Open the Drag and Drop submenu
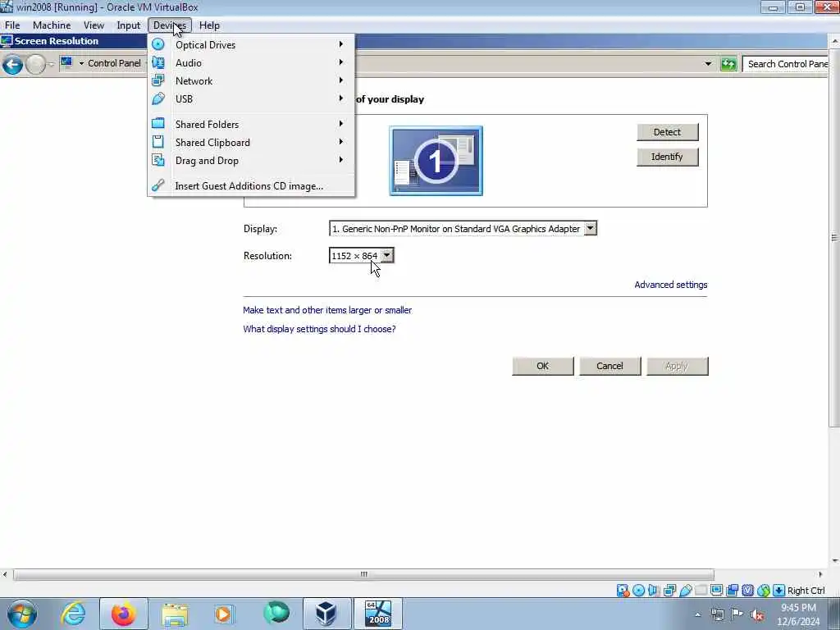Image resolution: width=840 pixels, height=630 pixels. 251,161
